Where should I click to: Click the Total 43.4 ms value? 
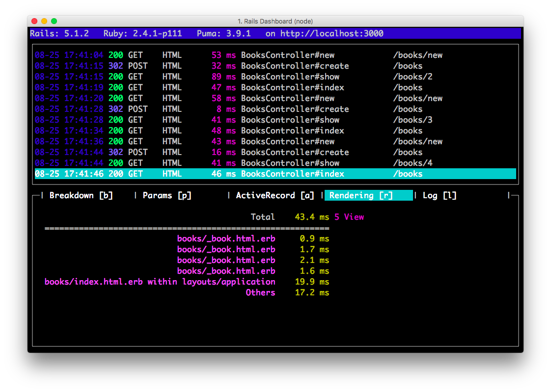pos(312,217)
